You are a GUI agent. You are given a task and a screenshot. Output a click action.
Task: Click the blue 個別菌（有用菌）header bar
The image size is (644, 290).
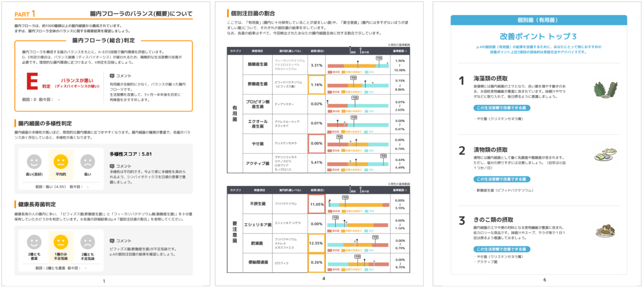coord(538,20)
